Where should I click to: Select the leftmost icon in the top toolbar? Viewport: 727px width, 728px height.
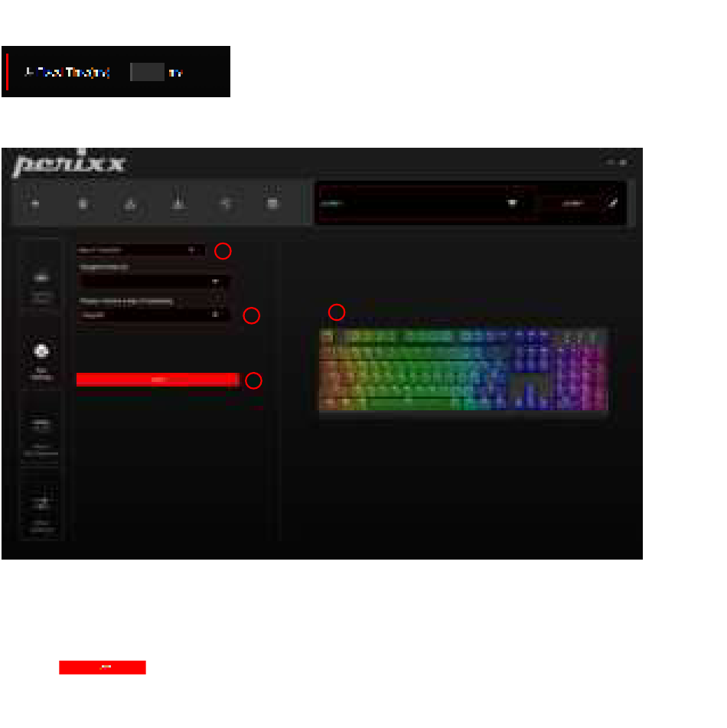pyautogui.click(x=34, y=203)
